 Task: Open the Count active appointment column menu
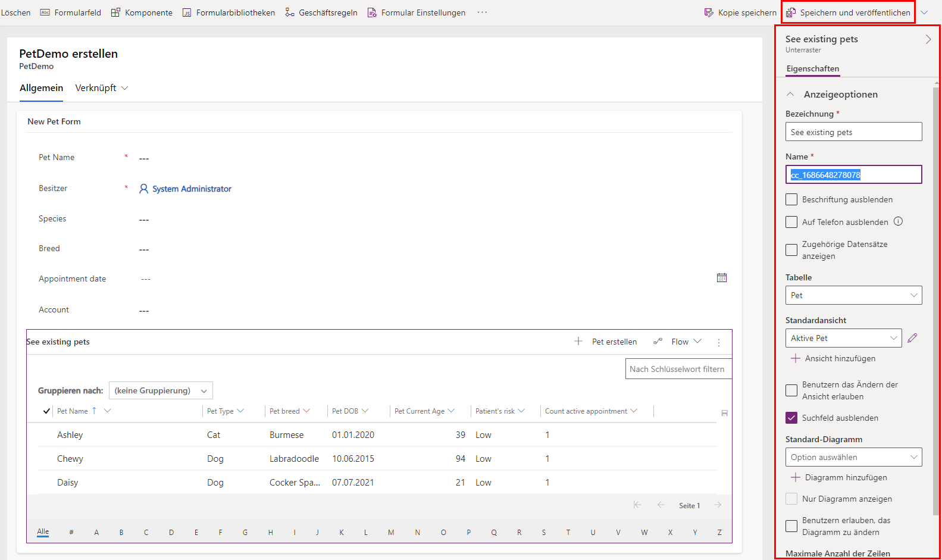[x=634, y=411]
